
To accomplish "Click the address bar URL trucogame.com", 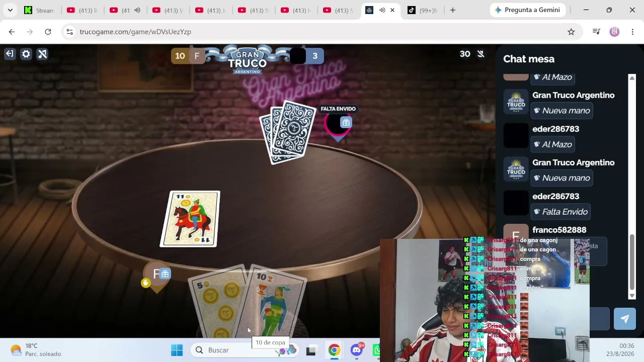I will tap(135, 32).
